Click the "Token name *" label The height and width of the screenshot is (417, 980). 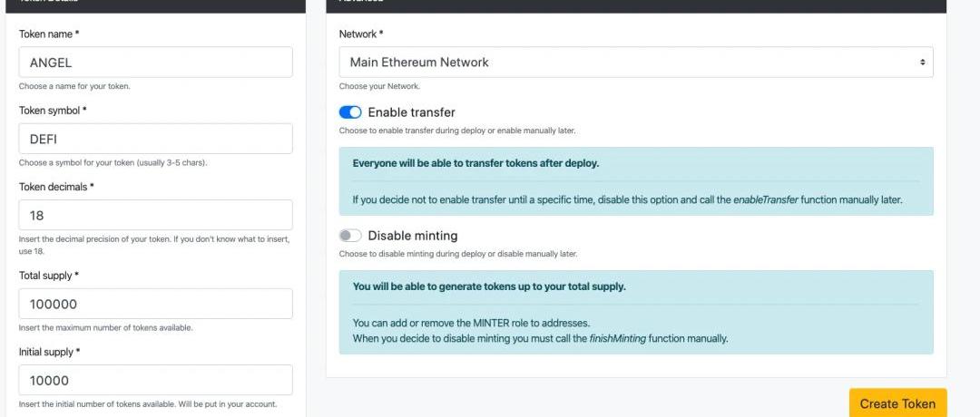pos(49,34)
